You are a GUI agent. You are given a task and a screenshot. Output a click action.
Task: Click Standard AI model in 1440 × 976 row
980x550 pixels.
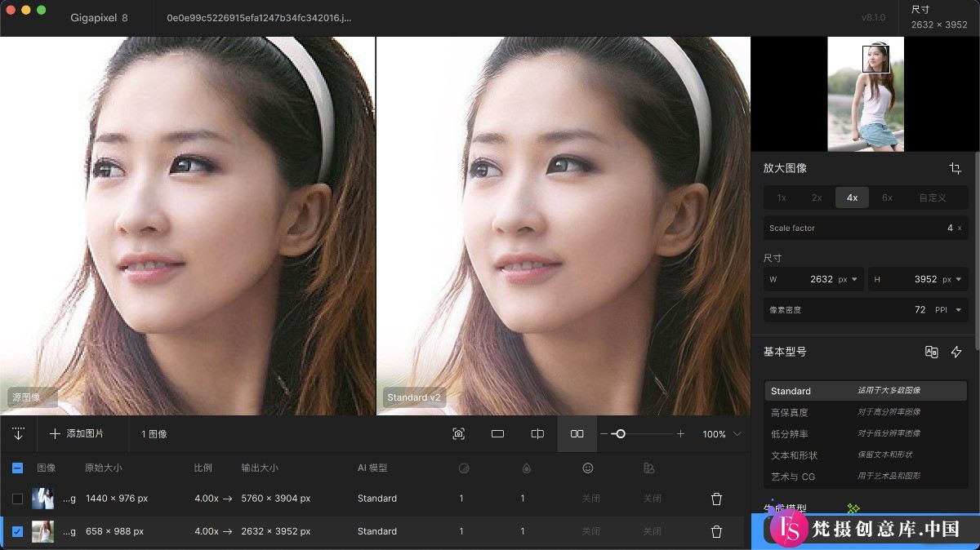click(x=377, y=498)
